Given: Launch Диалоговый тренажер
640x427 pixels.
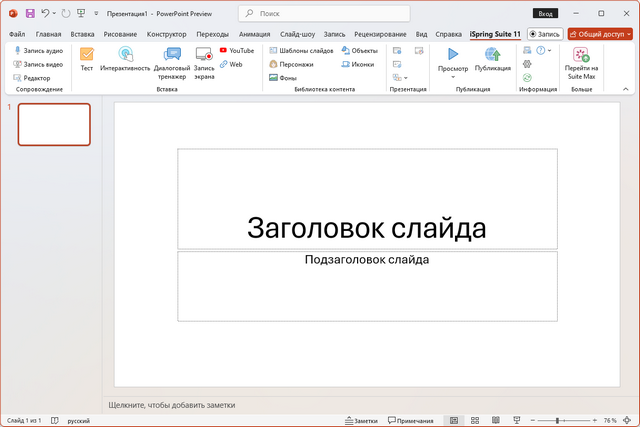Looking at the screenshot, I should coord(172,56).
